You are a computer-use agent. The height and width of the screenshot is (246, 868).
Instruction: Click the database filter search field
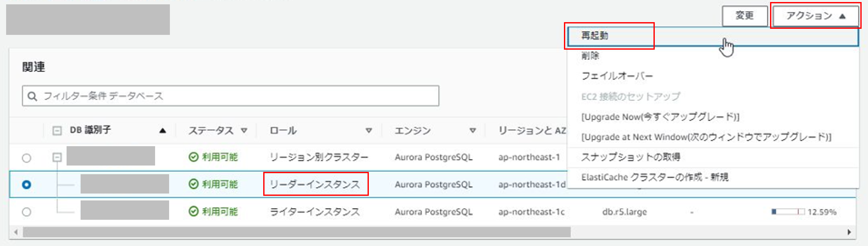tap(231, 96)
